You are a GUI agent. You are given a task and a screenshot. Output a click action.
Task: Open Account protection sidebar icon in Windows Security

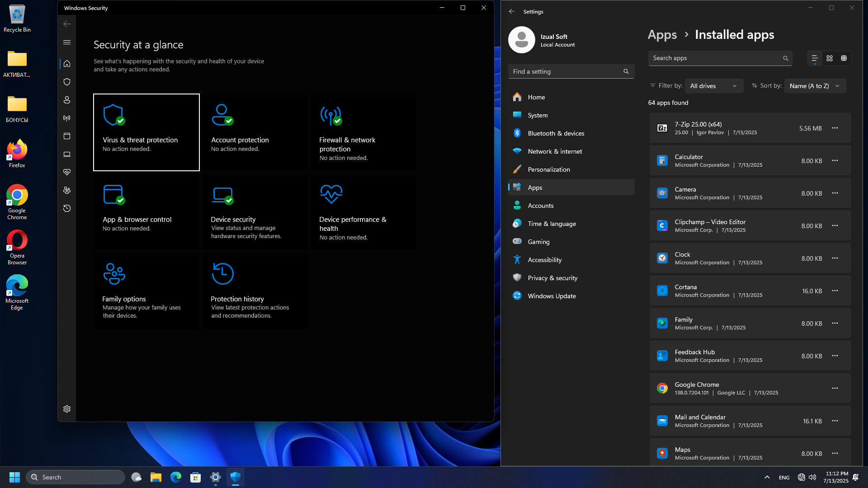click(x=67, y=100)
